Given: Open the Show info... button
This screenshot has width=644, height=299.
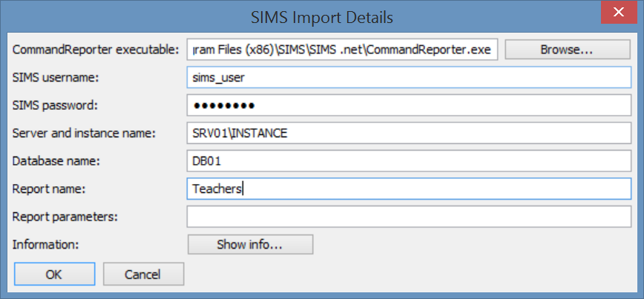Looking at the screenshot, I should pos(251,244).
